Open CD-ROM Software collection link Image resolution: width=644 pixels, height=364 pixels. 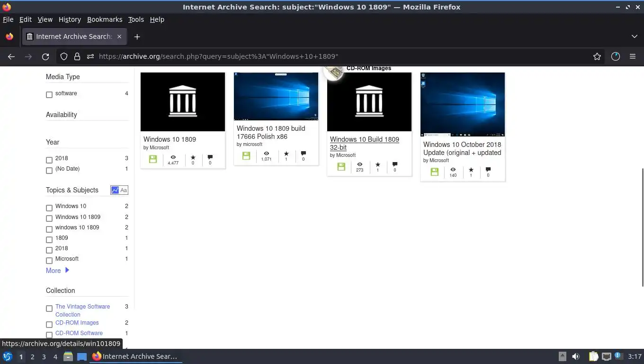pyautogui.click(x=79, y=333)
